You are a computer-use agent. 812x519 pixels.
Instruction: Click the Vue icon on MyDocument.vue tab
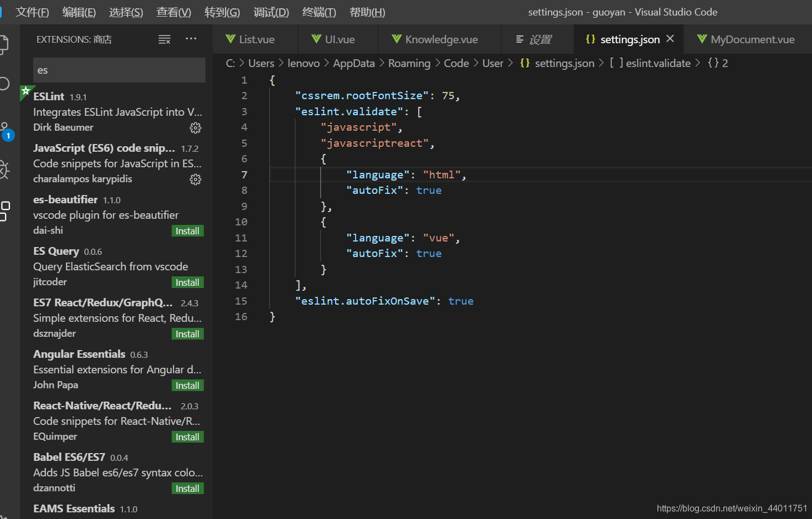click(x=702, y=39)
